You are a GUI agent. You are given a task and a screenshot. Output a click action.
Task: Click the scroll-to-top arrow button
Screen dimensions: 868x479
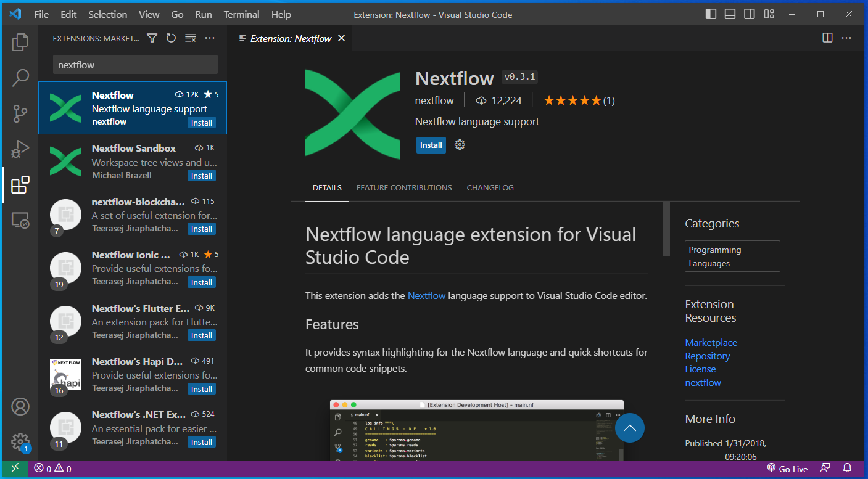629,428
